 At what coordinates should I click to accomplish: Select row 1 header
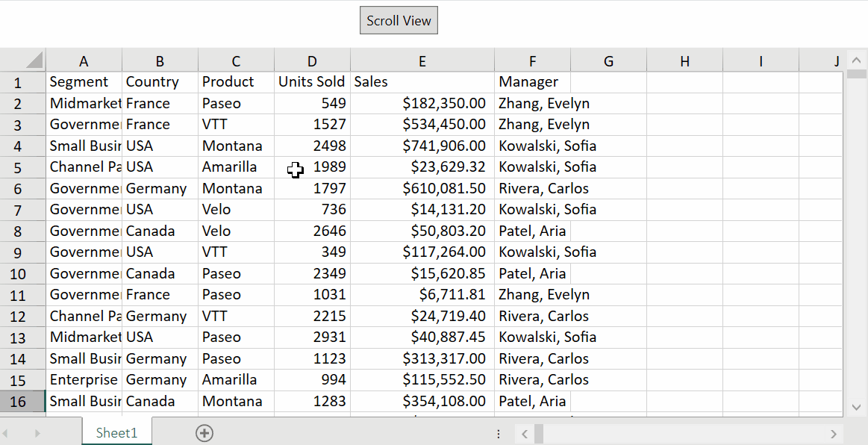pos(22,82)
